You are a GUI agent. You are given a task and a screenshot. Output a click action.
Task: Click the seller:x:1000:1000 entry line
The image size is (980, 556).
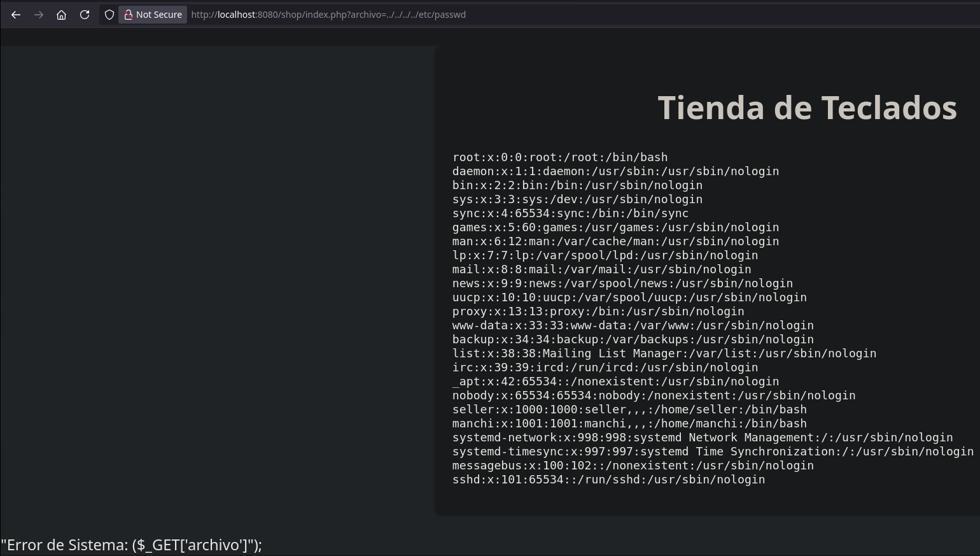(629, 410)
